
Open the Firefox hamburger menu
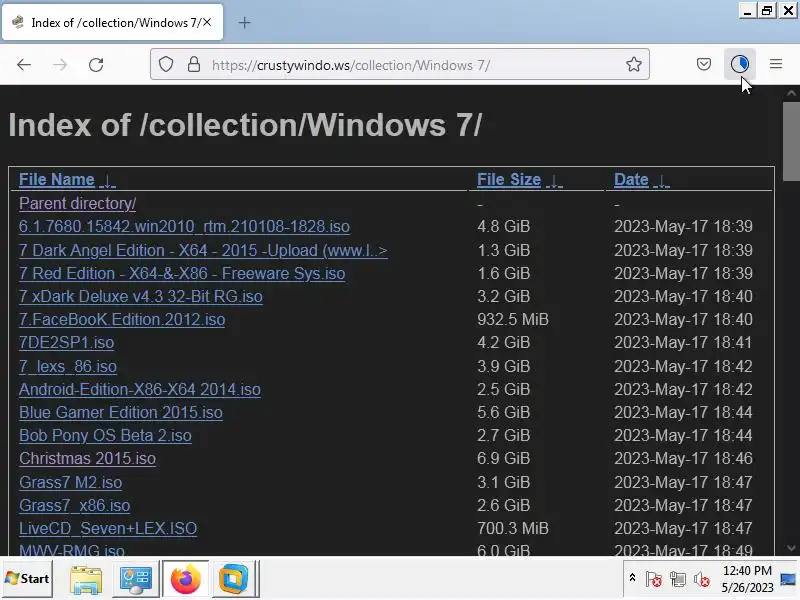(776, 64)
